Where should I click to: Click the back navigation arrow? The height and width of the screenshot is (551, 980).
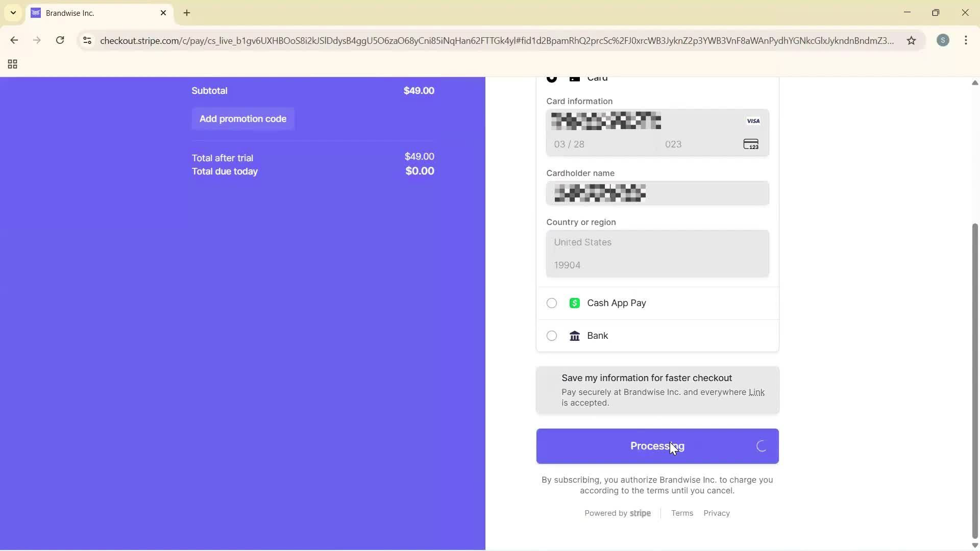click(x=14, y=40)
